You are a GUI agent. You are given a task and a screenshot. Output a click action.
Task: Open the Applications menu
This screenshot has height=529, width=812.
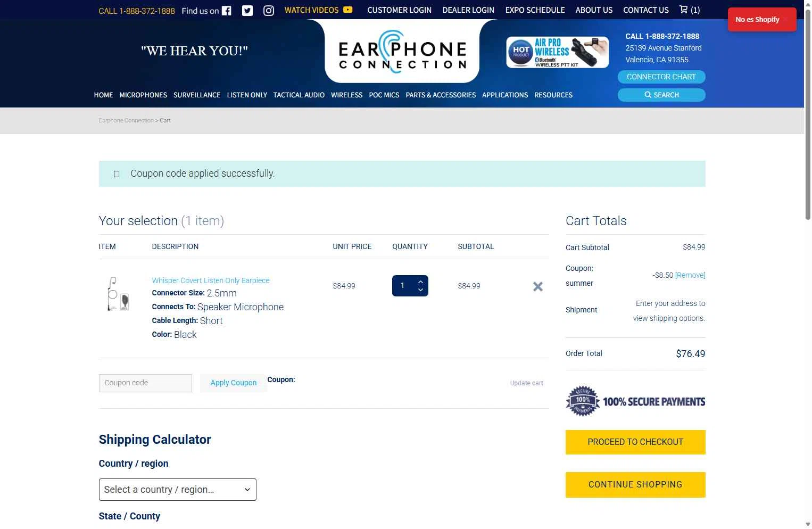(x=505, y=95)
